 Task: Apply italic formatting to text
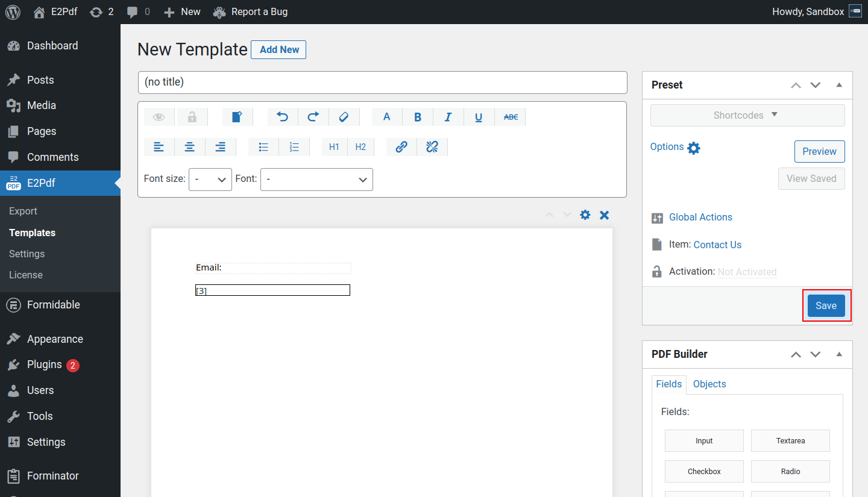[x=448, y=117]
